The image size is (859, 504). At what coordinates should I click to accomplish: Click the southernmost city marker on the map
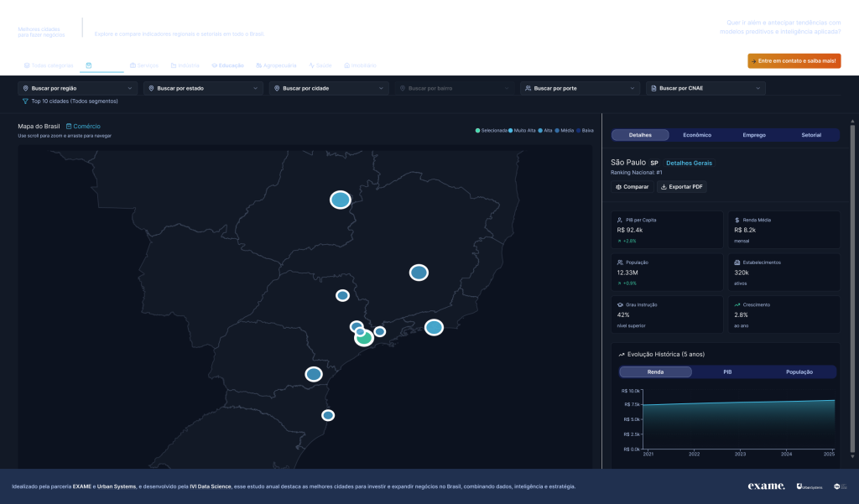point(328,415)
